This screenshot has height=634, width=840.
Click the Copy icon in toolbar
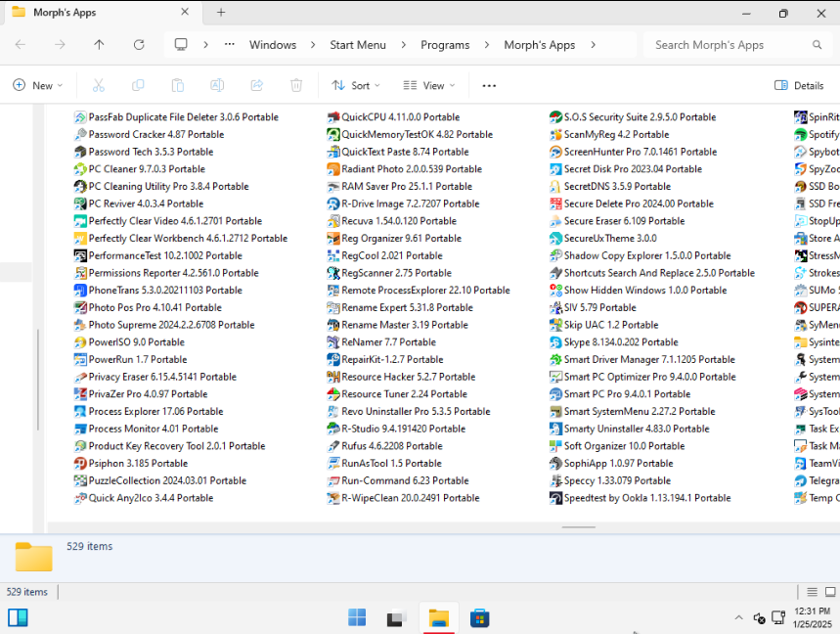click(x=138, y=85)
